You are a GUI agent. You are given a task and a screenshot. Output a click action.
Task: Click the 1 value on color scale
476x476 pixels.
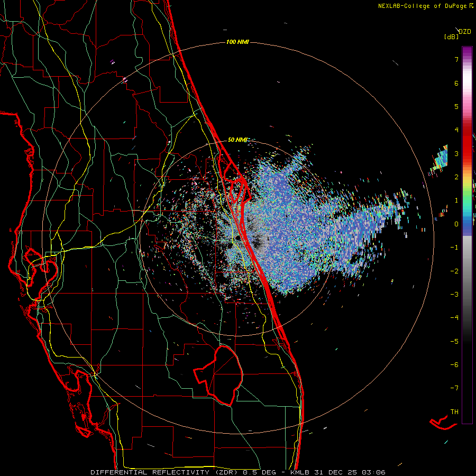(x=456, y=200)
